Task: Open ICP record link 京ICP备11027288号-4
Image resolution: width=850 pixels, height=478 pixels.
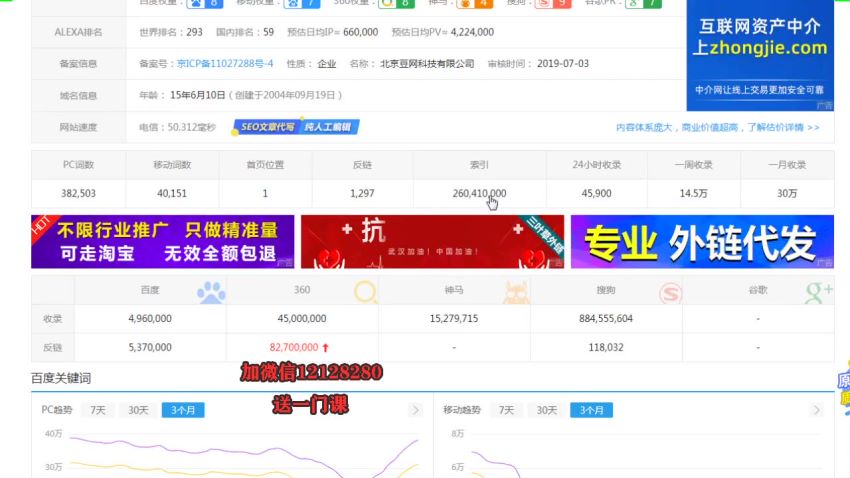Action: click(x=225, y=63)
